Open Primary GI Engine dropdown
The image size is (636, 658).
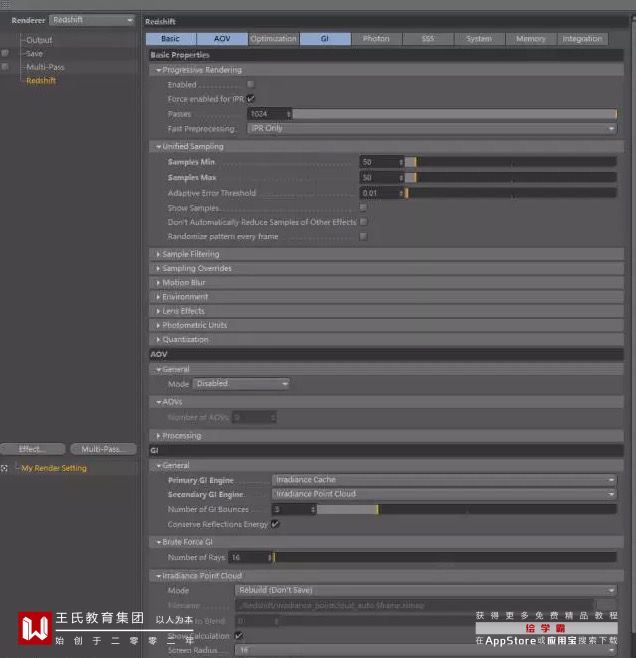(x=444, y=480)
